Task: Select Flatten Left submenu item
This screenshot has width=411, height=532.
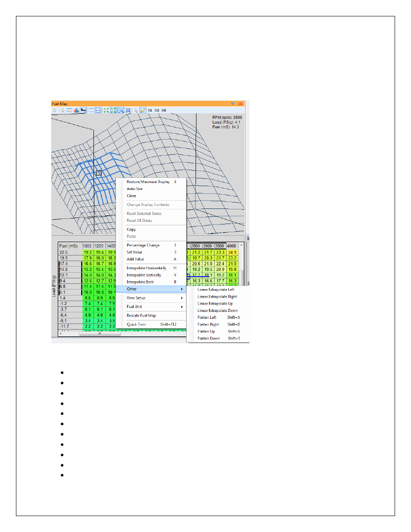Action: [x=218, y=317]
